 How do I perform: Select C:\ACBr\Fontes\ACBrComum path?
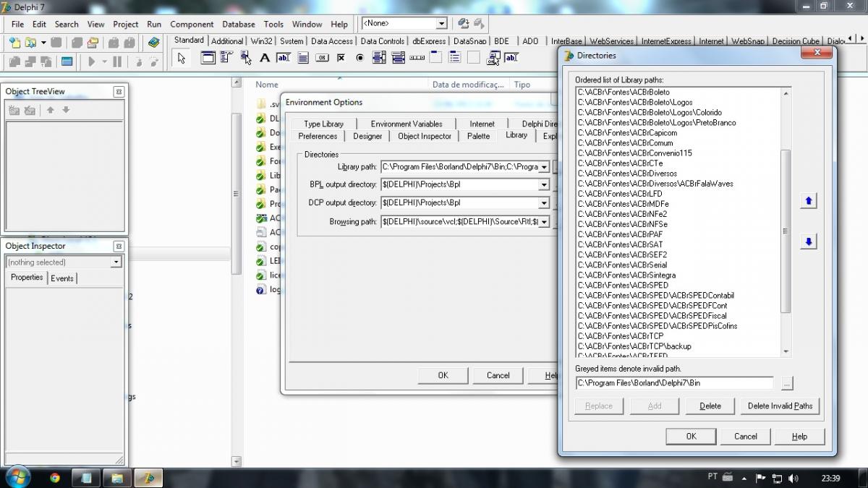626,143
